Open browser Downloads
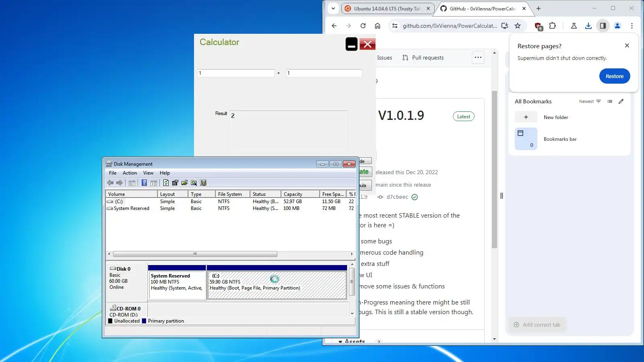This screenshot has height=362, width=644. click(x=588, y=26)
